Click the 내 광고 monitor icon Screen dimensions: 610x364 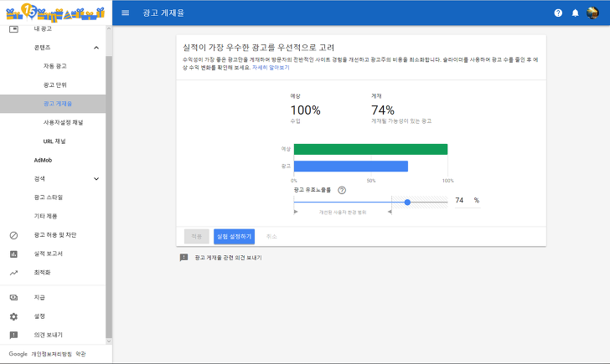(x=13, y=29)
